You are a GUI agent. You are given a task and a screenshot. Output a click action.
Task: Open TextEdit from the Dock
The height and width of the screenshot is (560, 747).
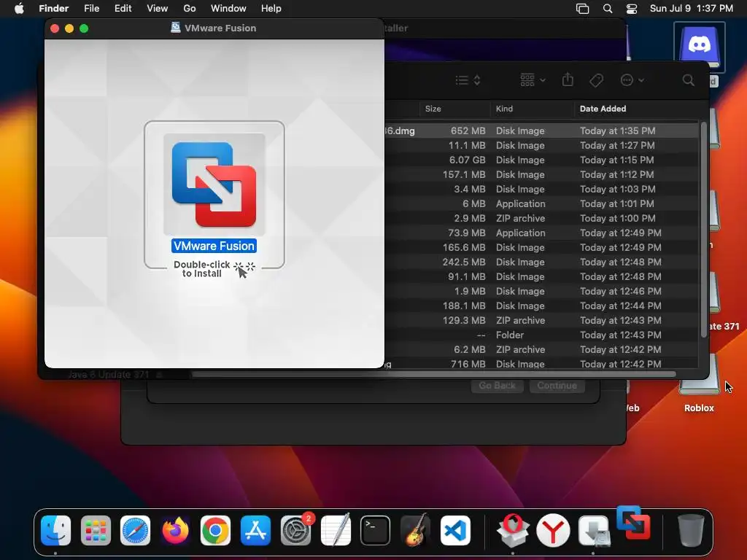[x=336, y=530]
